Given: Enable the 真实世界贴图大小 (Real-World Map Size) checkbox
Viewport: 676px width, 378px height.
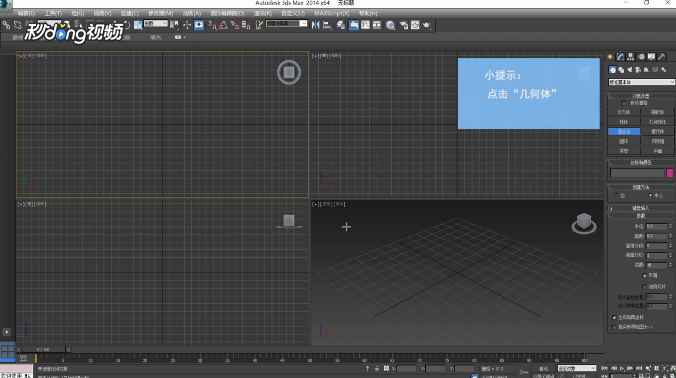Looking at the screenshot, I should [614, 327].
